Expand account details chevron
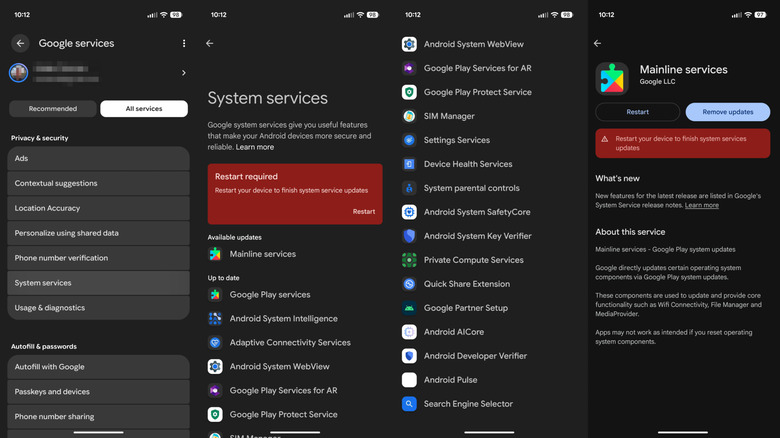The height and width of the screenshot is (438, 780). pos(184,73)
